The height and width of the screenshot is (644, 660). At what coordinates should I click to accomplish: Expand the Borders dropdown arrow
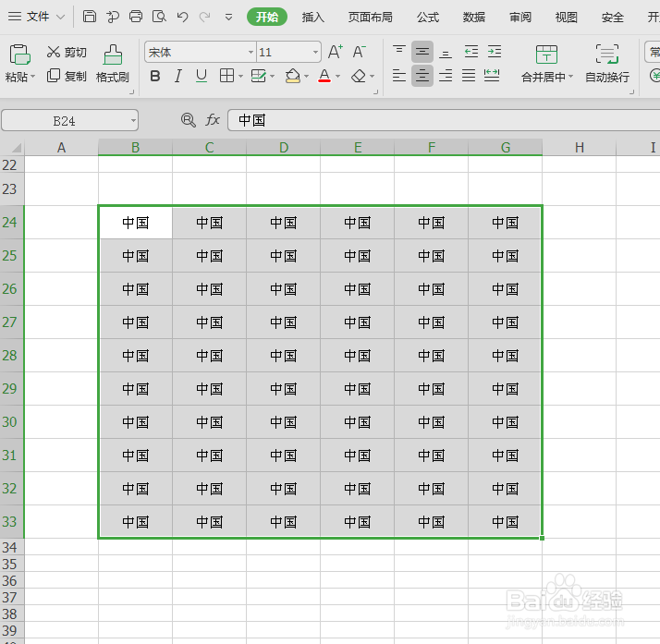[x=240, y=77]
